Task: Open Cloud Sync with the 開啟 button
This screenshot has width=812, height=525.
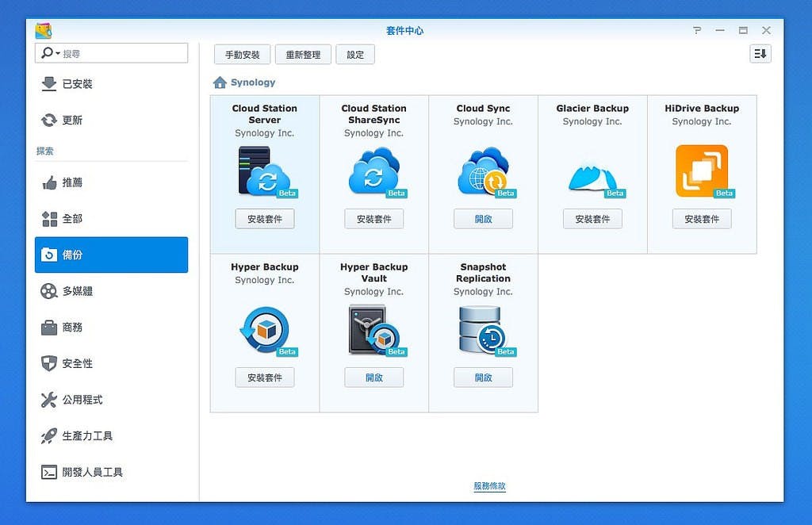Action: (x=483, y=219)
